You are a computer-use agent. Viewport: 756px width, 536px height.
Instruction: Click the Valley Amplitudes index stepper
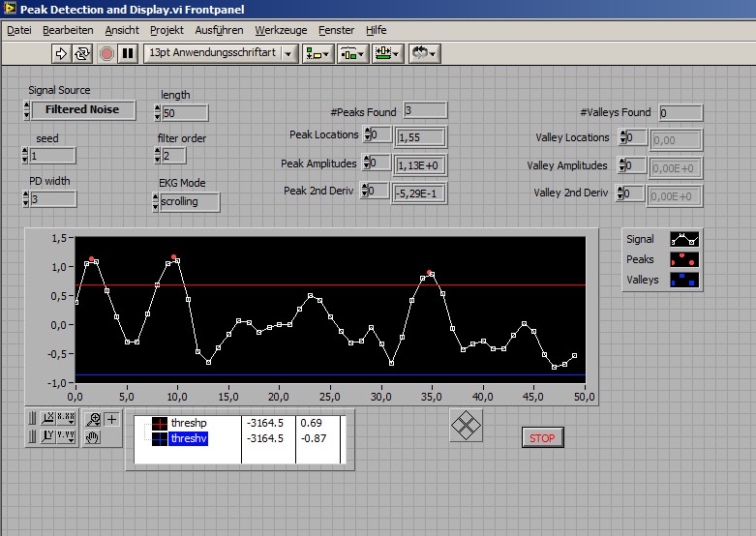point(622,165)
